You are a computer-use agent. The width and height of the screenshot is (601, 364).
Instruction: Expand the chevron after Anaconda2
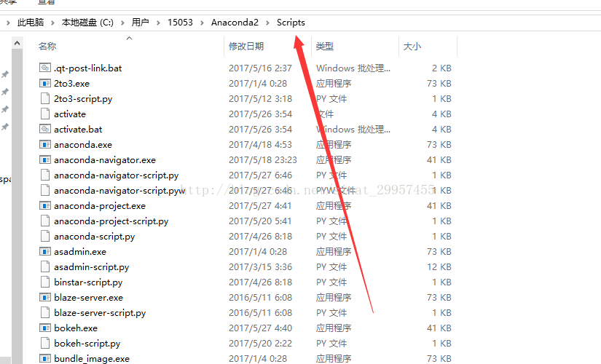coord(267,23)
